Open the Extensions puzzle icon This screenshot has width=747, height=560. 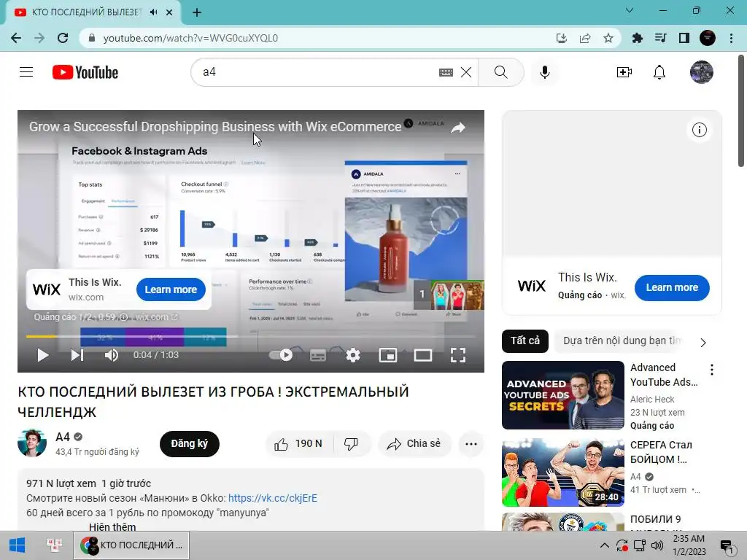click(x=637, y=38)
